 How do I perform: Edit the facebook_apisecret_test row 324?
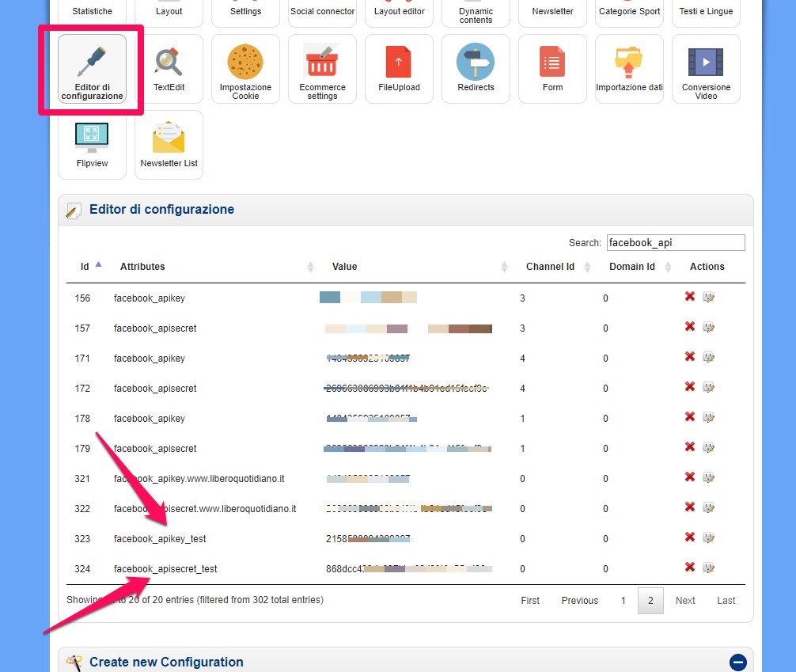pyautogui.click(x=708, y=568)
